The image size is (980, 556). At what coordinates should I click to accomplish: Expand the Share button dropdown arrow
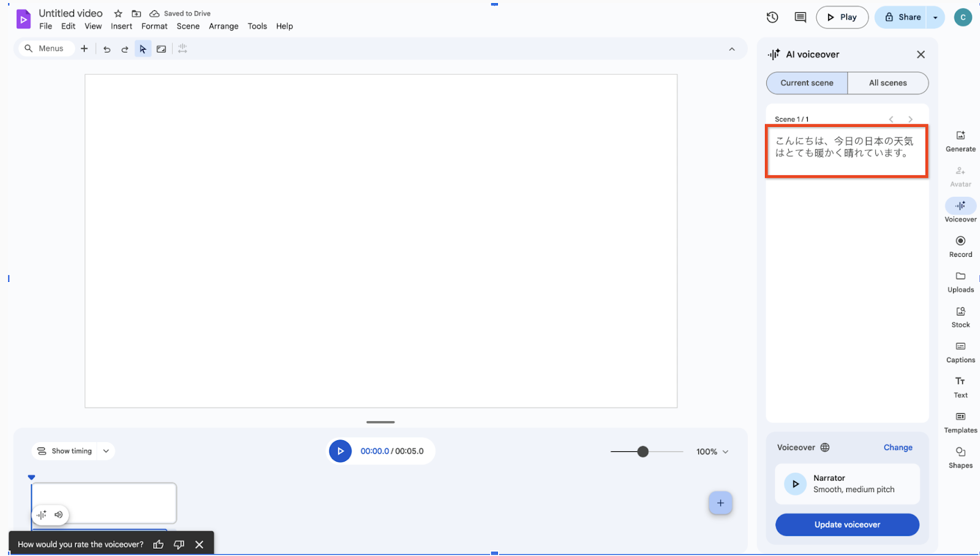935,17
